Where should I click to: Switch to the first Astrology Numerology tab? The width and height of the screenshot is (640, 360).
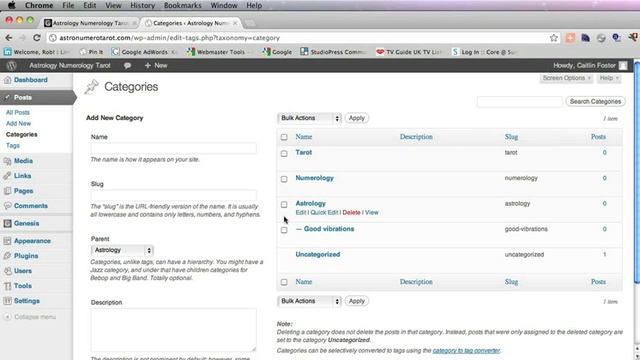click(90, 23)
